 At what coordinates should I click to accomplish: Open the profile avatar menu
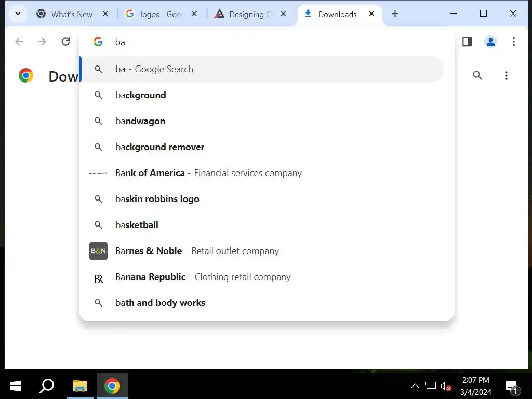coord(490,42)
